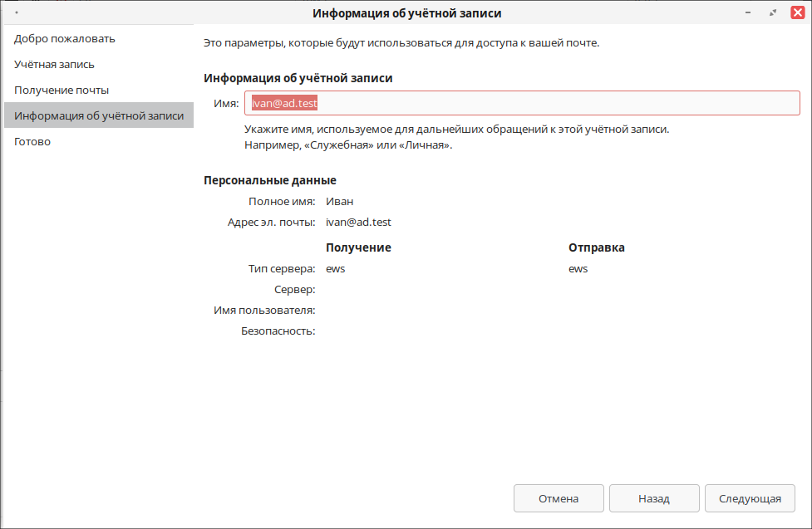
Task: Minimize the account assistant window
Action: pos(748,12)
